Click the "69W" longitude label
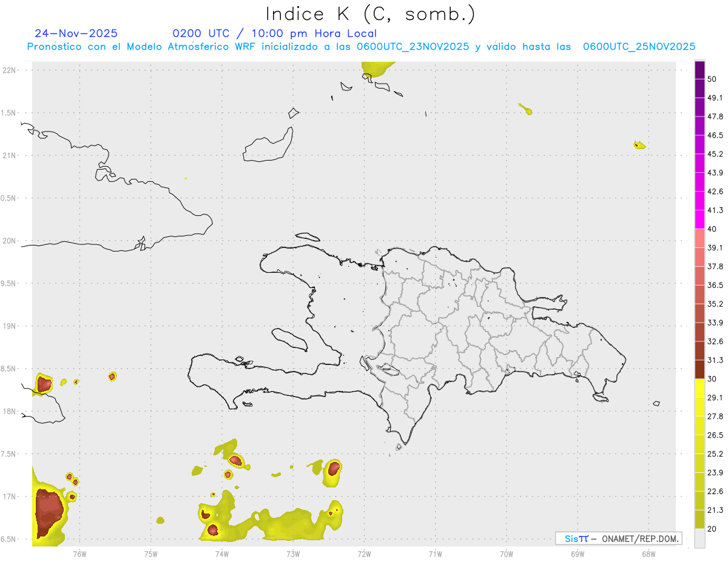The width and height of the screenshot is (728, 562). click(578, 554)
